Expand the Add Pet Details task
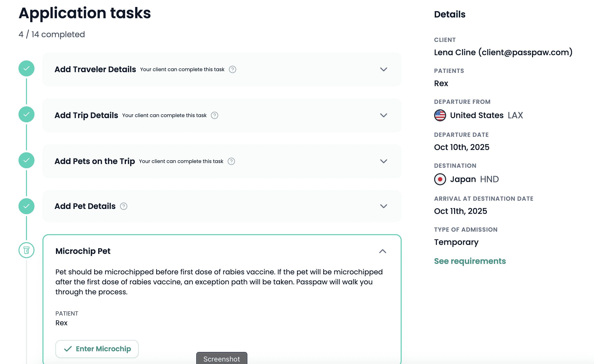The image size is (594, 364). (384, 206)
